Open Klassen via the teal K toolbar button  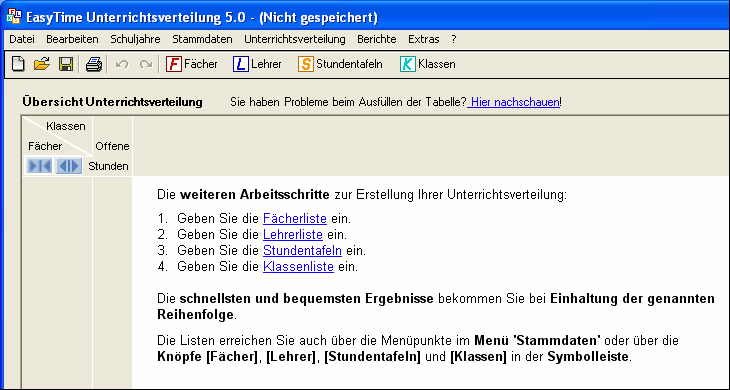tap(428, 64)
